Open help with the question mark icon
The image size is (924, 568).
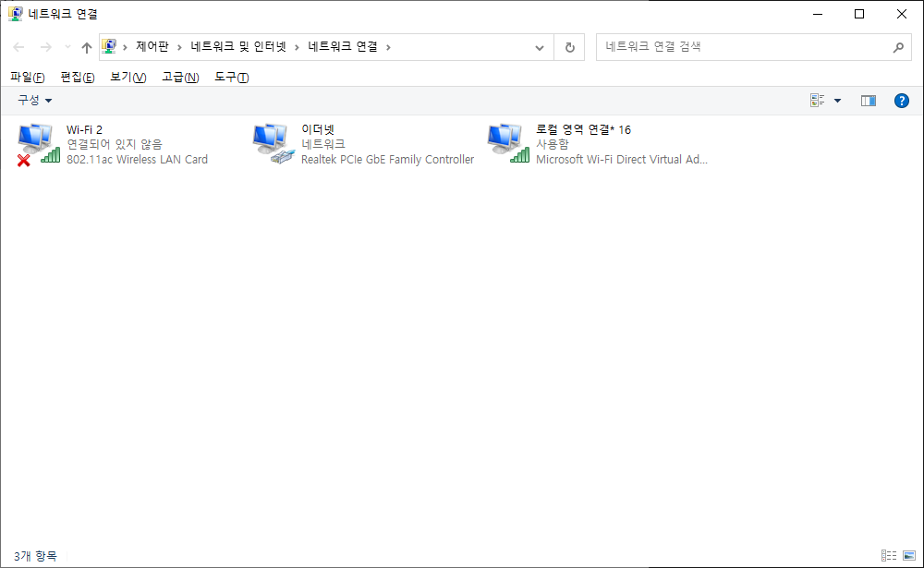pyautogui.click(x=901, y=101)
